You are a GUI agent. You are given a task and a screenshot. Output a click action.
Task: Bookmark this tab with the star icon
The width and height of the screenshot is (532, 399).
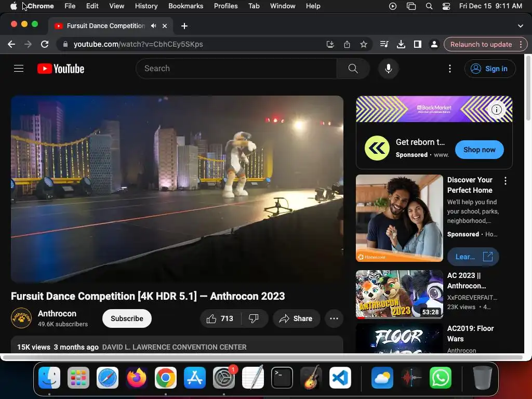(363, 44)
